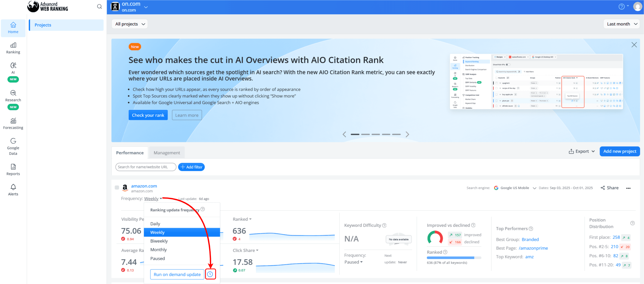
Task: Click the schedule clock icon beside on demand update
Action: tap(210, 274)
